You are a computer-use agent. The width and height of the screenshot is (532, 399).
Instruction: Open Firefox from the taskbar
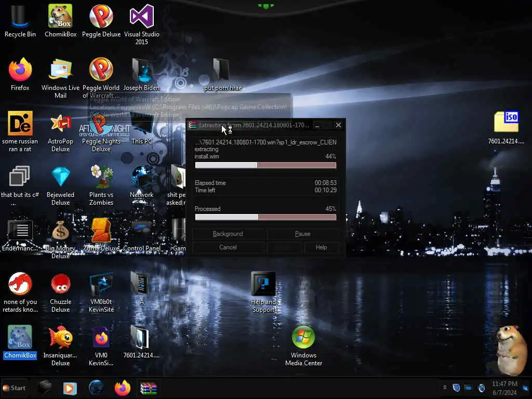tap(122, 388)
